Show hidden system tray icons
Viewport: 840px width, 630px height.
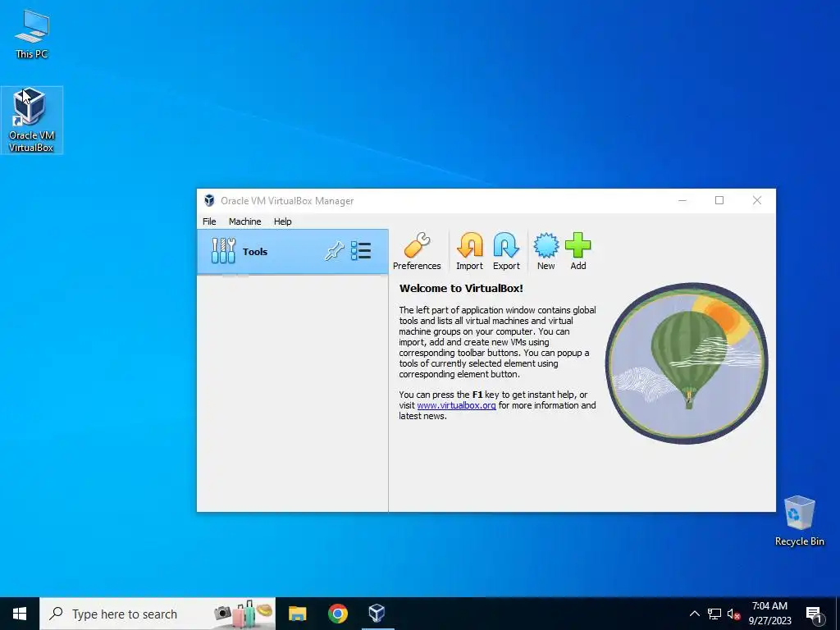point(694,614)
